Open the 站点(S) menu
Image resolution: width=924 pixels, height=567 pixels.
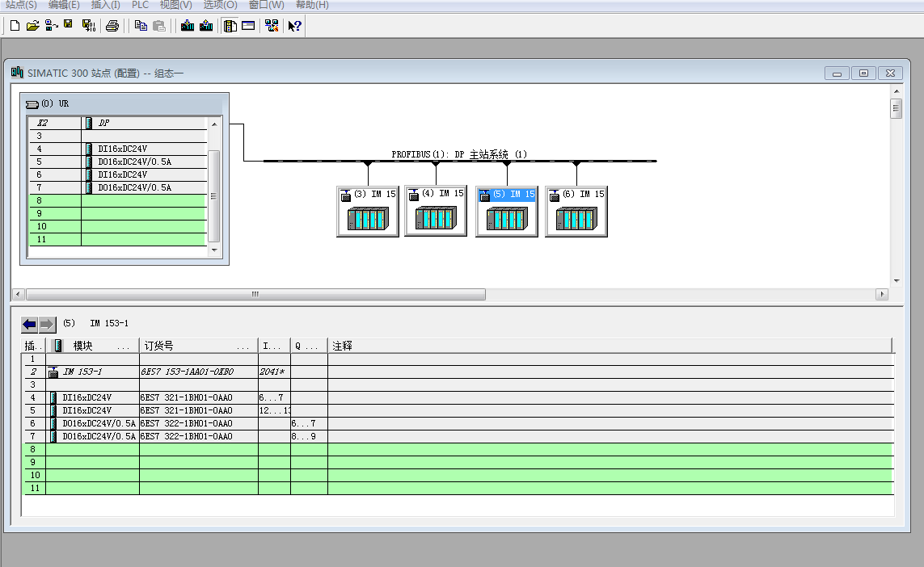point(21,5)
